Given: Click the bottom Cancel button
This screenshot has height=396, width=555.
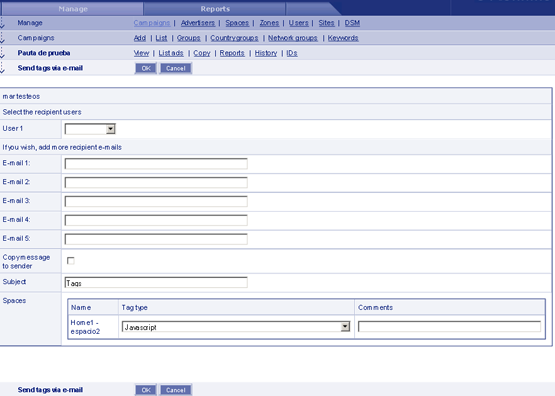Looking at the screenshot, I should tap(176, 390).
